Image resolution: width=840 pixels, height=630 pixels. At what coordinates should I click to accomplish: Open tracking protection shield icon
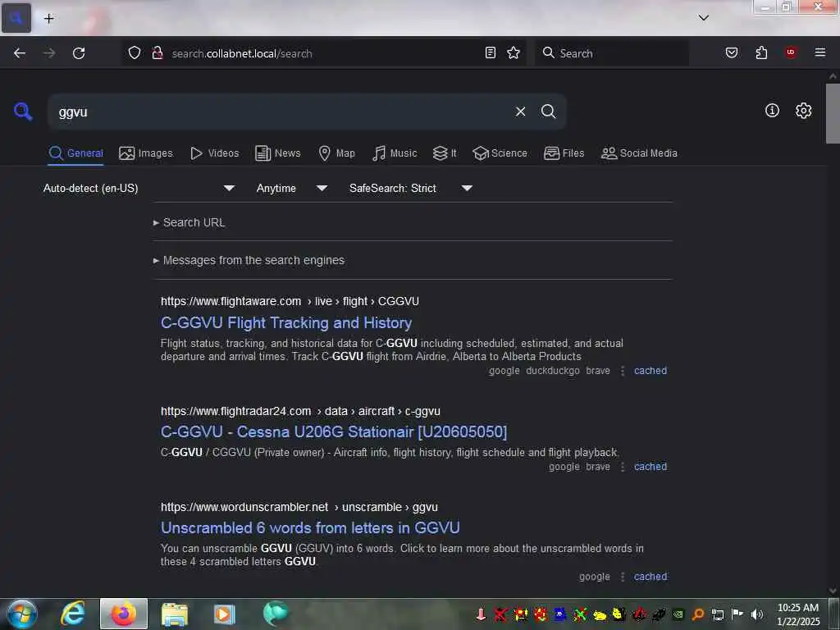pyautogui.click(x=135, y=52)
